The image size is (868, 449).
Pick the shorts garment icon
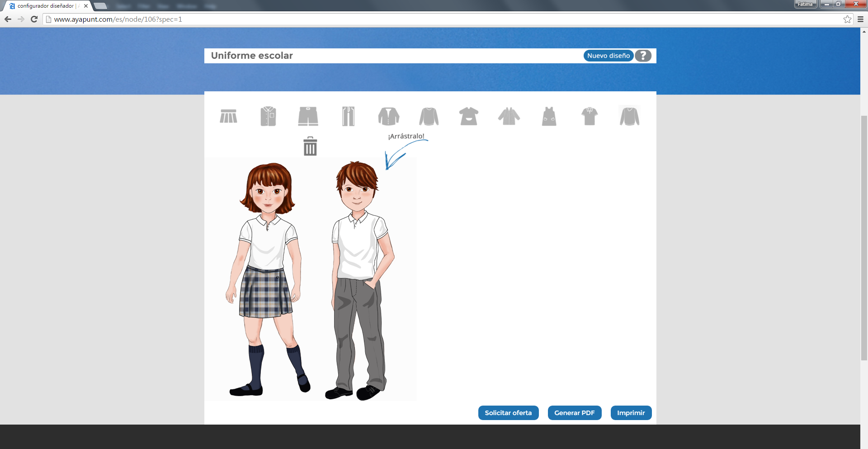pos(308,116)
